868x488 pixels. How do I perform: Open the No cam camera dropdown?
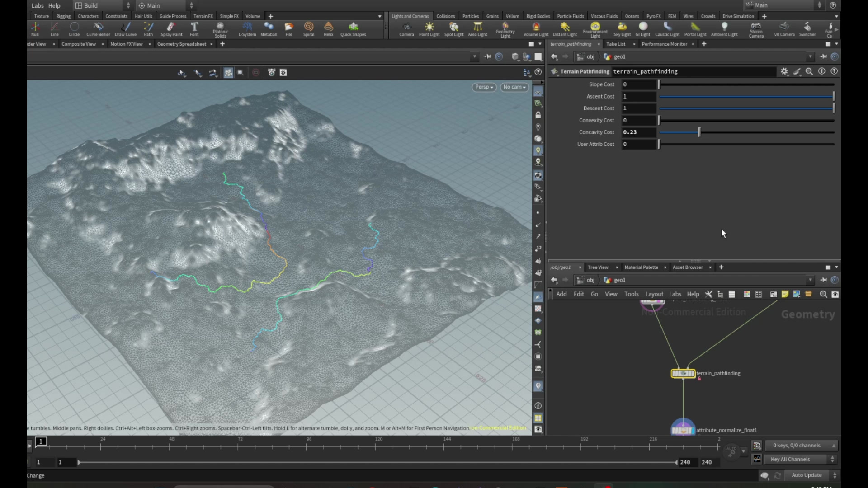coord(514,87)
